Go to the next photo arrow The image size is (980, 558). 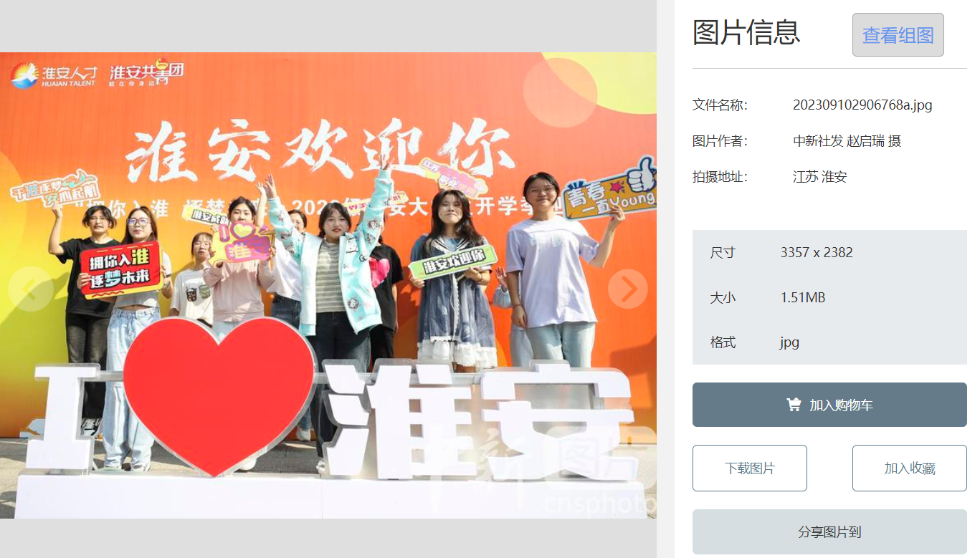(x=628, y=289)
